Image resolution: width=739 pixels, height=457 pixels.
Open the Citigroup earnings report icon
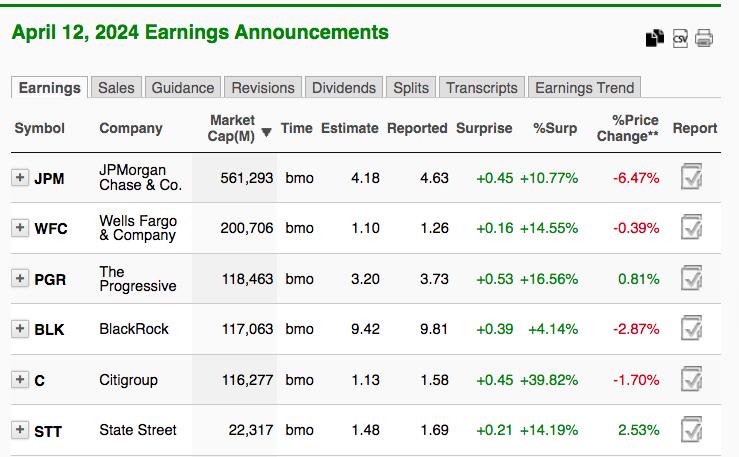[691, 380]
